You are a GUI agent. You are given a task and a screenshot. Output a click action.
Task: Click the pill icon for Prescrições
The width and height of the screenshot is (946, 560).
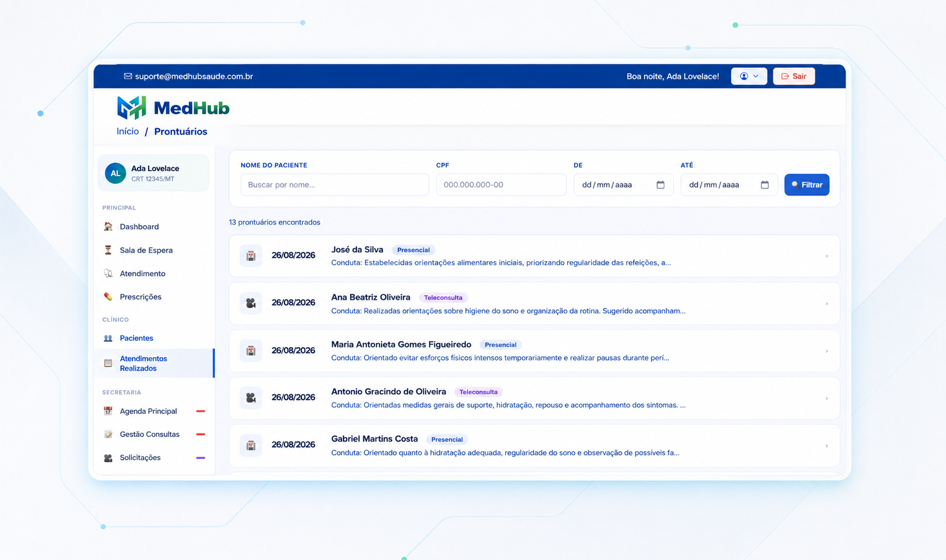[x=108, y=297]
